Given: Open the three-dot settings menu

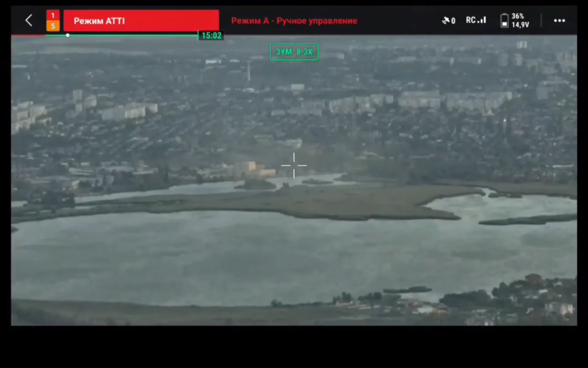Looking at the screenshot, I should [x=559, y=21].
